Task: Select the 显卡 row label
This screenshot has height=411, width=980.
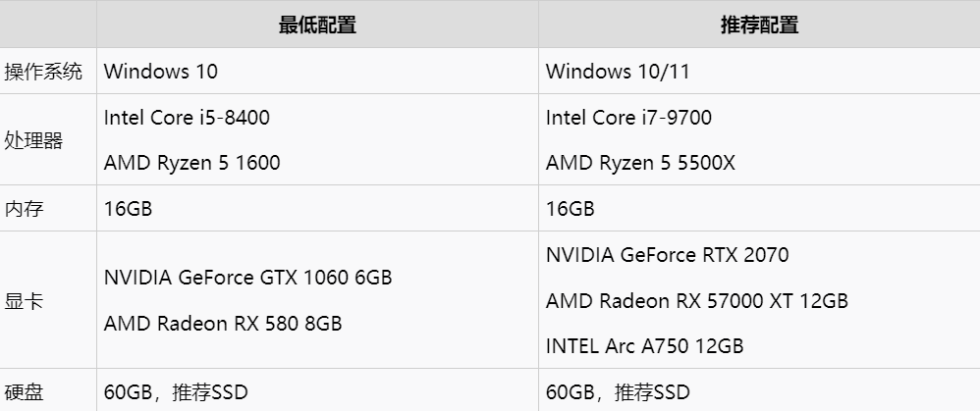Action: coord(24,301)
